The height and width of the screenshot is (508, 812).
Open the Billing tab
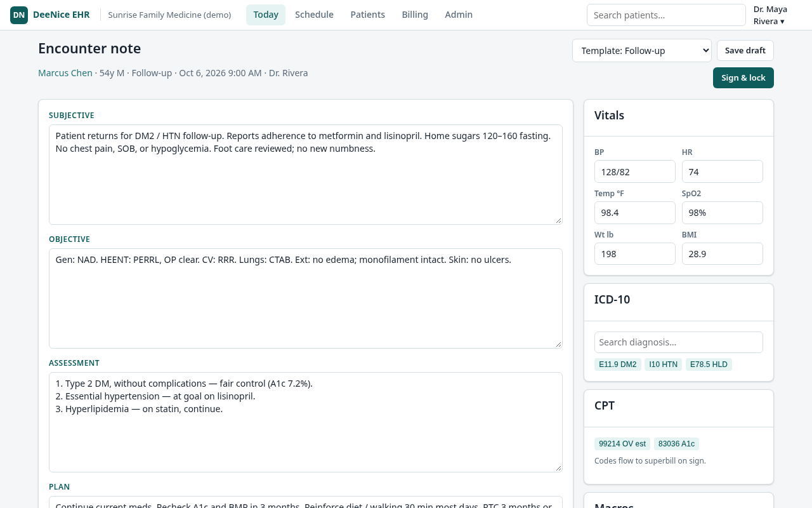coord(415,15)
